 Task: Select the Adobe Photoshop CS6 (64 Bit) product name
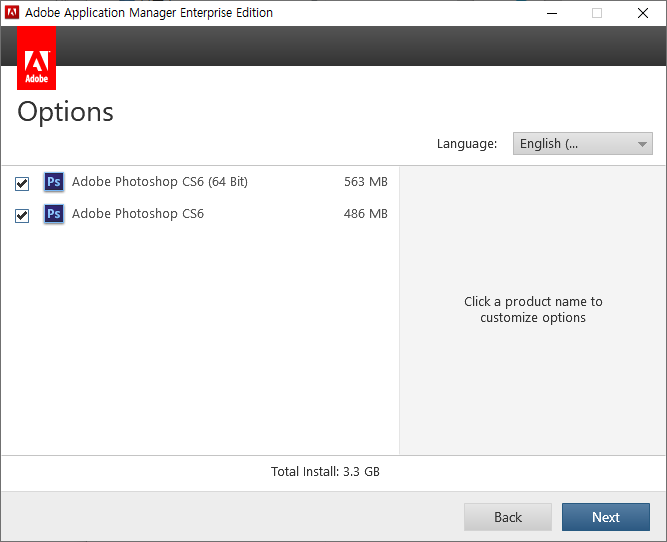(160, 182)
